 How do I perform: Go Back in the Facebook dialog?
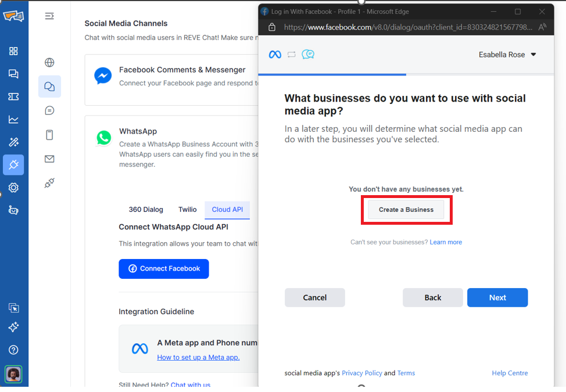pos(433,297)
